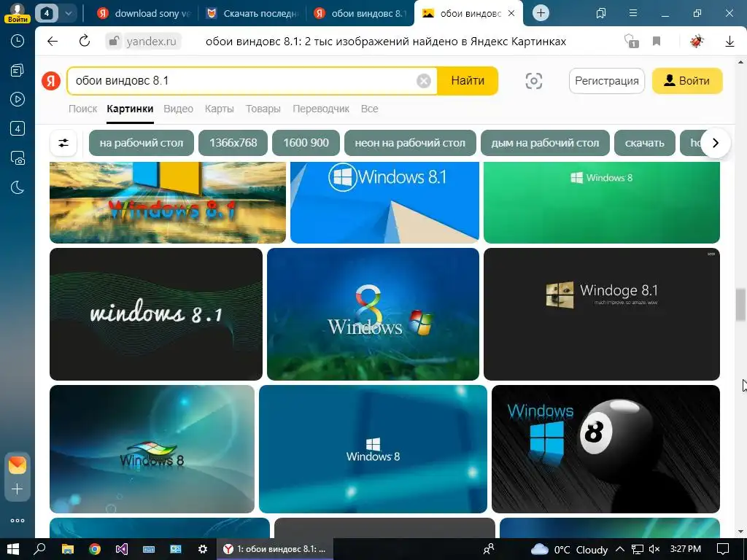The image size is (747, 560).
Task: Select the скачать filter chip
Action: 645,143
